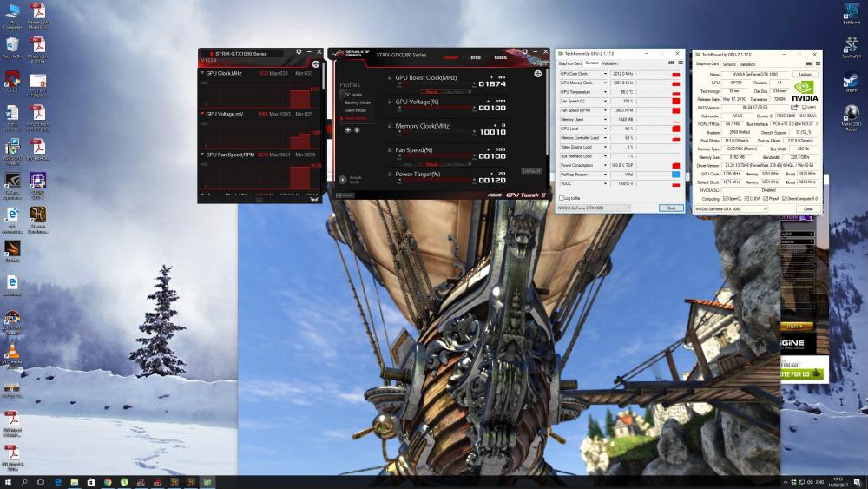Collapse the GPU Clock,MHz graph
868x489 pixels.
[x=202, y=73]
